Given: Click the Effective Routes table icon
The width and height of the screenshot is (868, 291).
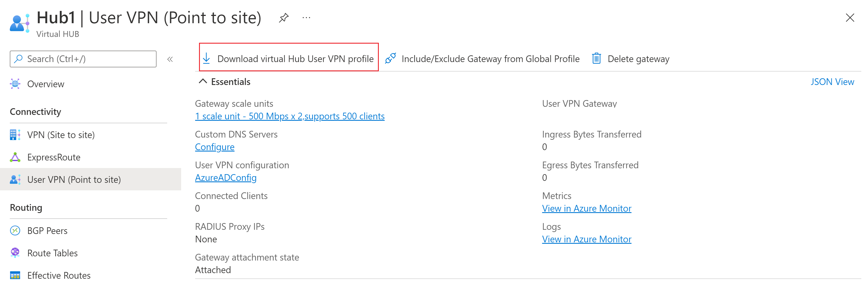Looking at the screenshot, I should pos(15,276).
